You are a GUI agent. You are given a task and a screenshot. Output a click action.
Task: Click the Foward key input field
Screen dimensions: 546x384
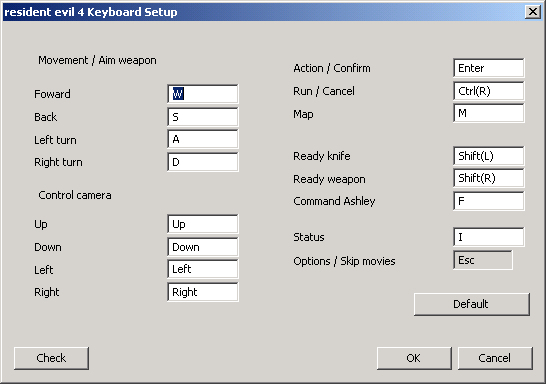203,94
